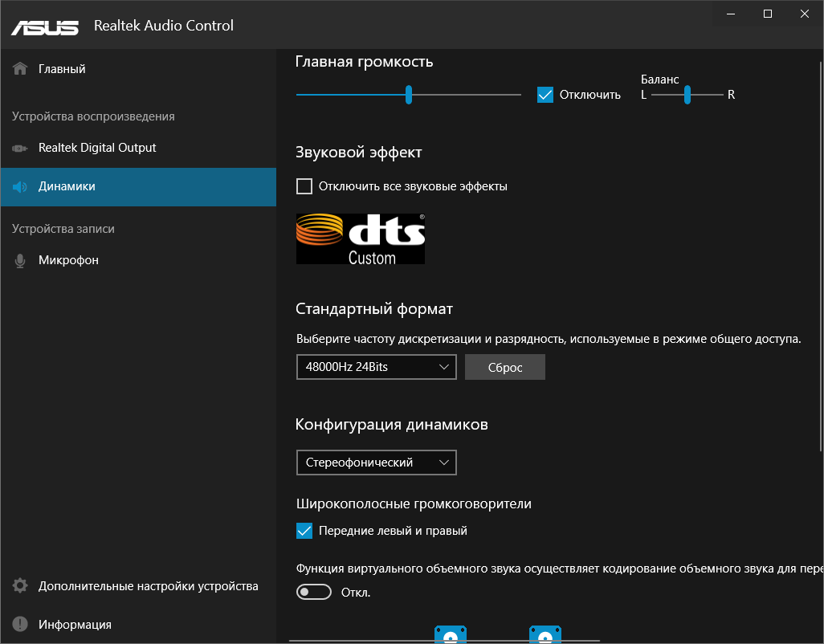Select the left front speaker icon

tap(451, 634)
